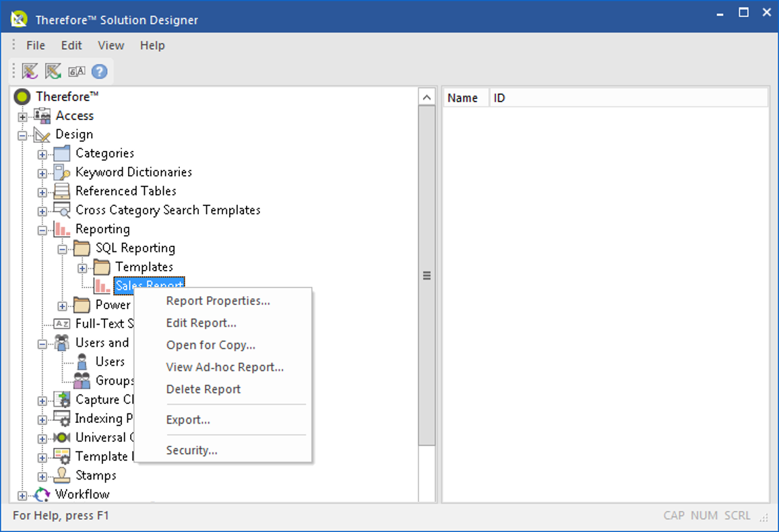
Task: Expand the Access tree node
Action: 22,115
